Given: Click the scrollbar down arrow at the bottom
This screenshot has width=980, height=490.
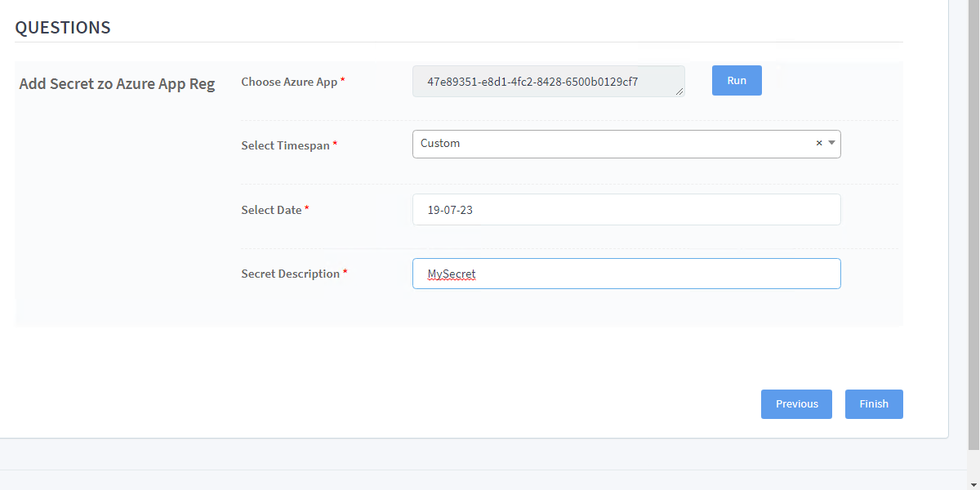Looking at the screenshot, I should click(x=973, y=483).
